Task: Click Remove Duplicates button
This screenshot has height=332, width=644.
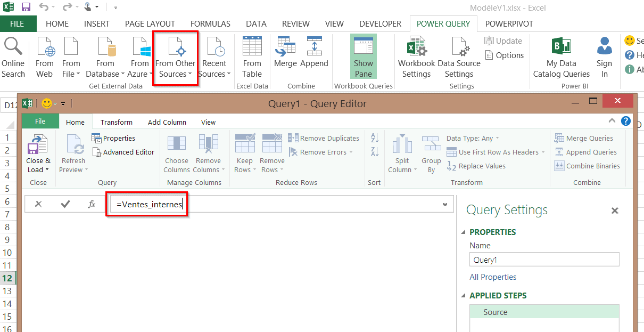Action: [324, 138]
